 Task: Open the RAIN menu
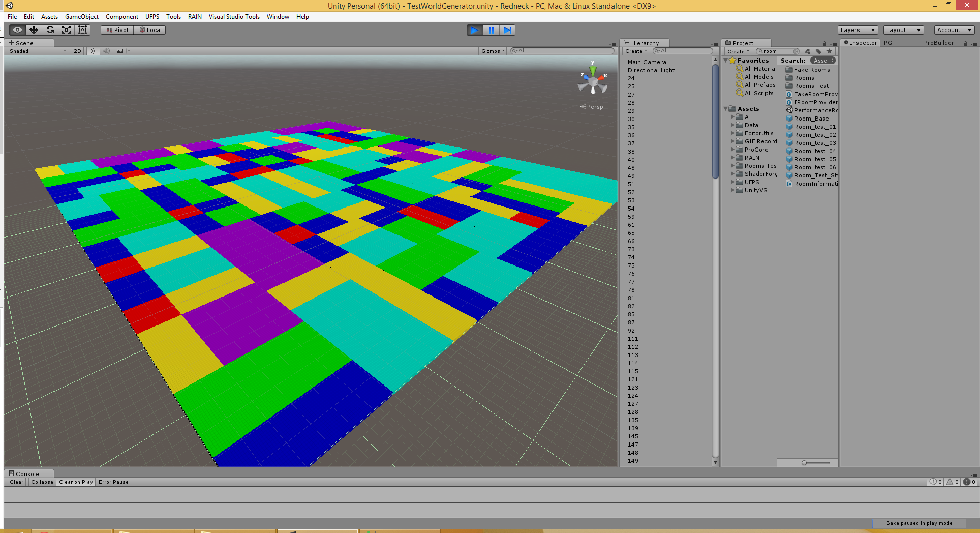195,17
